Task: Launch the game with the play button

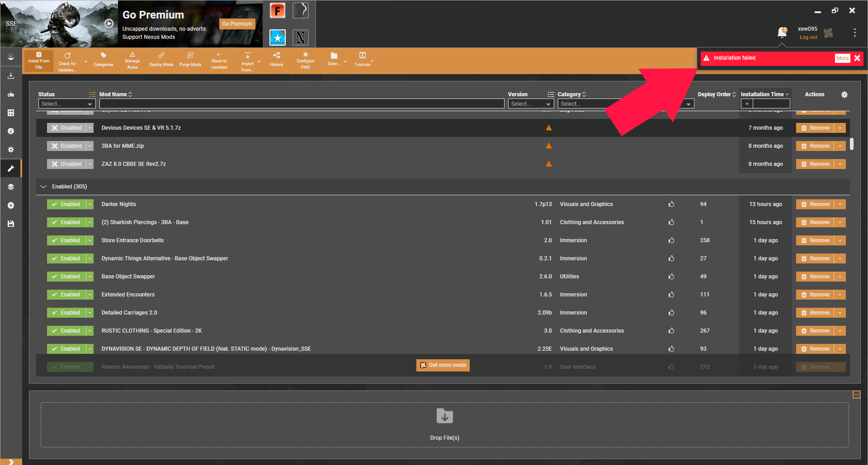Action: [x=109, y=23]
